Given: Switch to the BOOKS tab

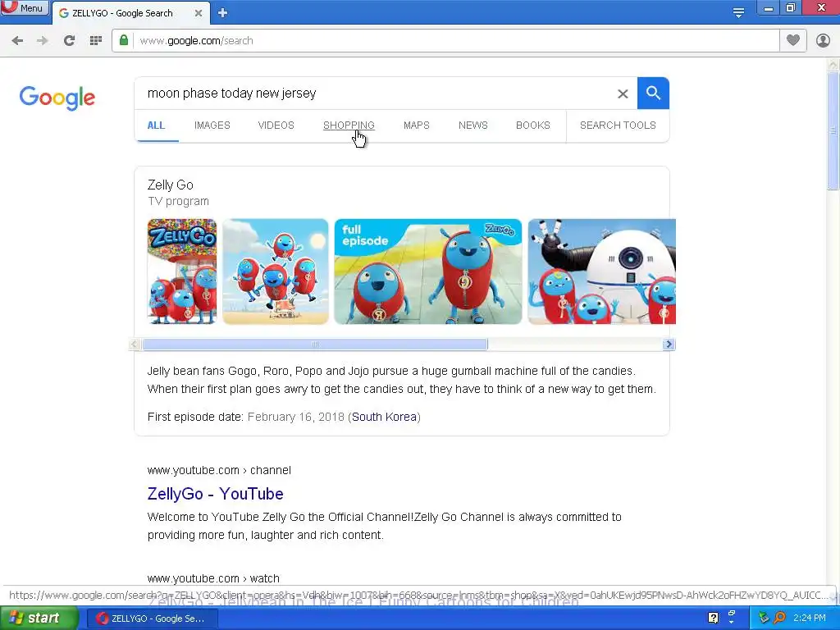Looking at the screenshot, I should pyautogui.click(x=533, y=126).
